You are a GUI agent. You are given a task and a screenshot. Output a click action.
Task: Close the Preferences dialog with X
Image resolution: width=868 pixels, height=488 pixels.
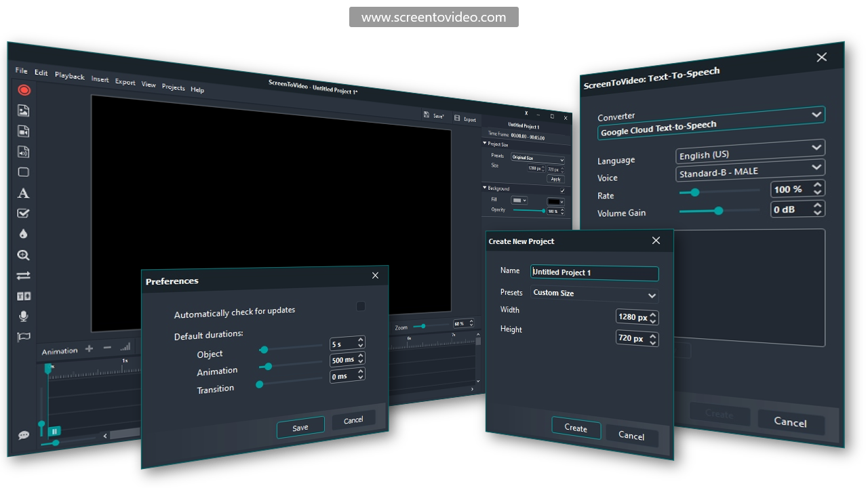click(376, 275)
